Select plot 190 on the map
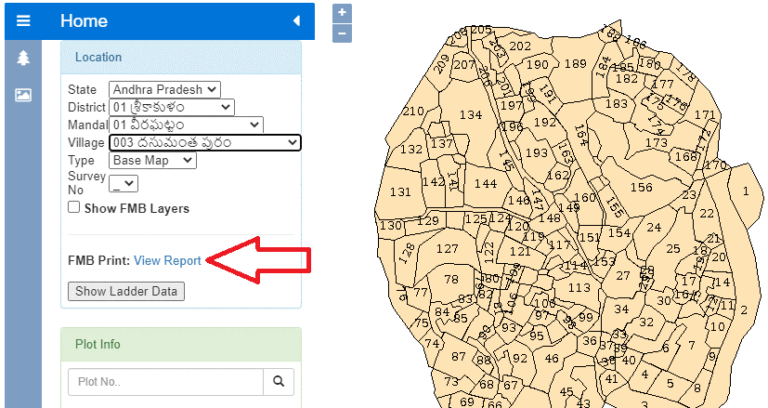This screenshot has height=408, width=768. point(537,64)
